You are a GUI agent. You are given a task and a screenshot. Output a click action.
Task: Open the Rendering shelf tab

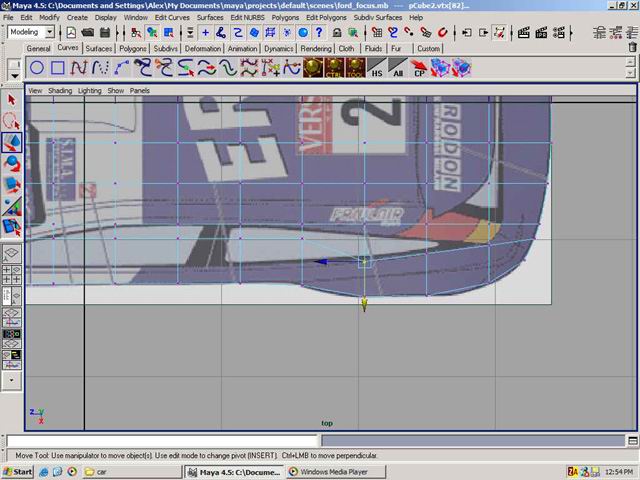click(x=316, y=48)
